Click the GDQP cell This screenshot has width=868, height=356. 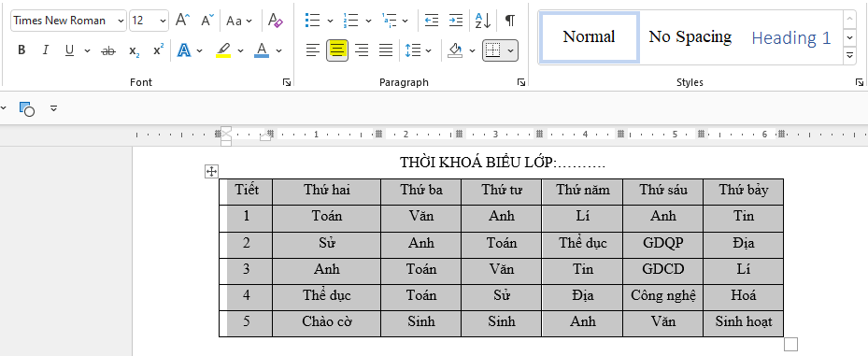point(663,245)
